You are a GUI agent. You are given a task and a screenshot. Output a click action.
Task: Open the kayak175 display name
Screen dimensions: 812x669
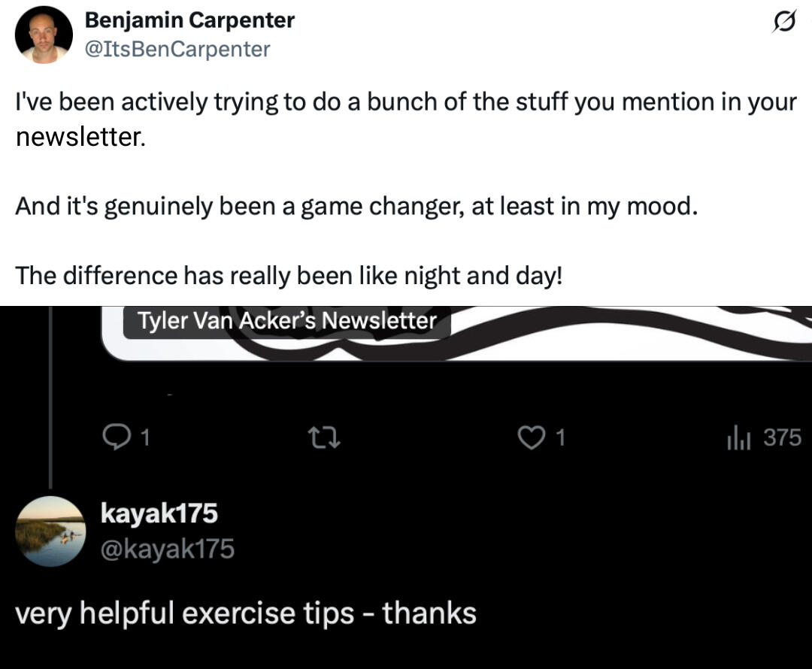pos(159,513)
